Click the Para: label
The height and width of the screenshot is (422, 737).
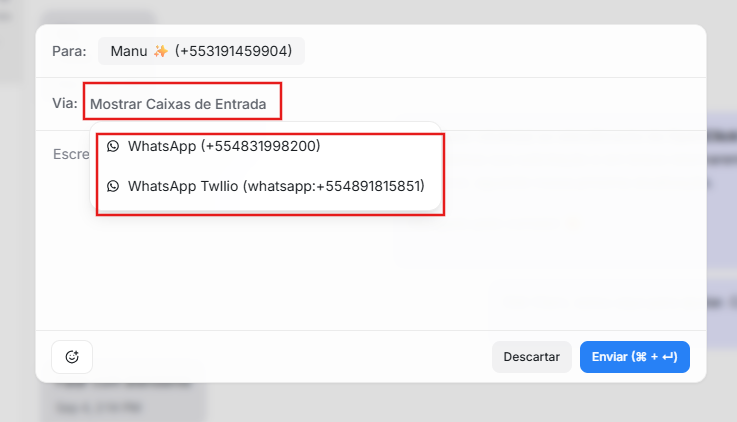69,51
